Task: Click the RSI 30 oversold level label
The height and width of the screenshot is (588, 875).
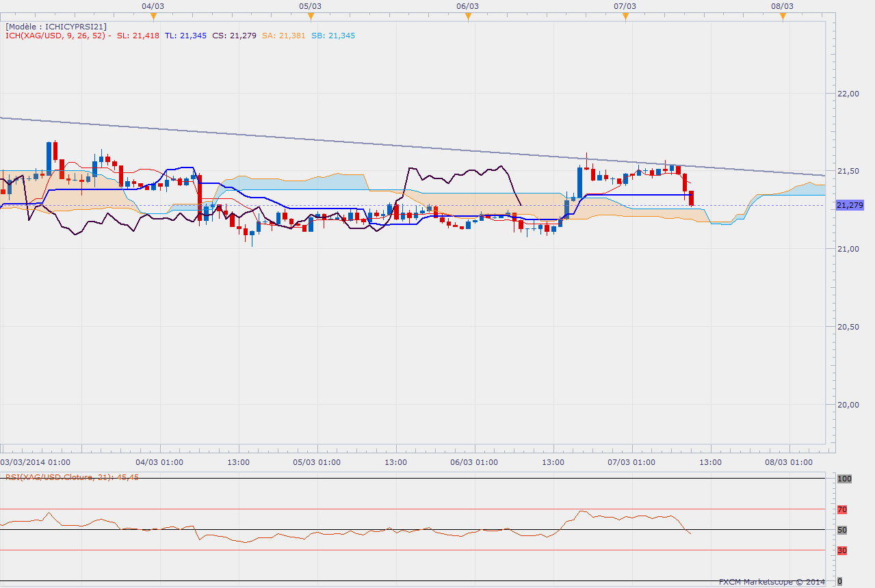Action: click(x=842, y=550)
